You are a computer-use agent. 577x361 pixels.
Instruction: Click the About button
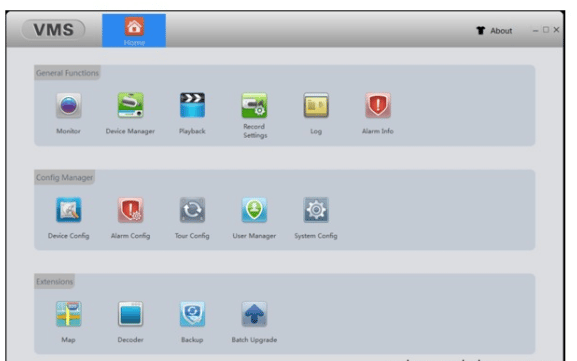(x=494, y=31)
